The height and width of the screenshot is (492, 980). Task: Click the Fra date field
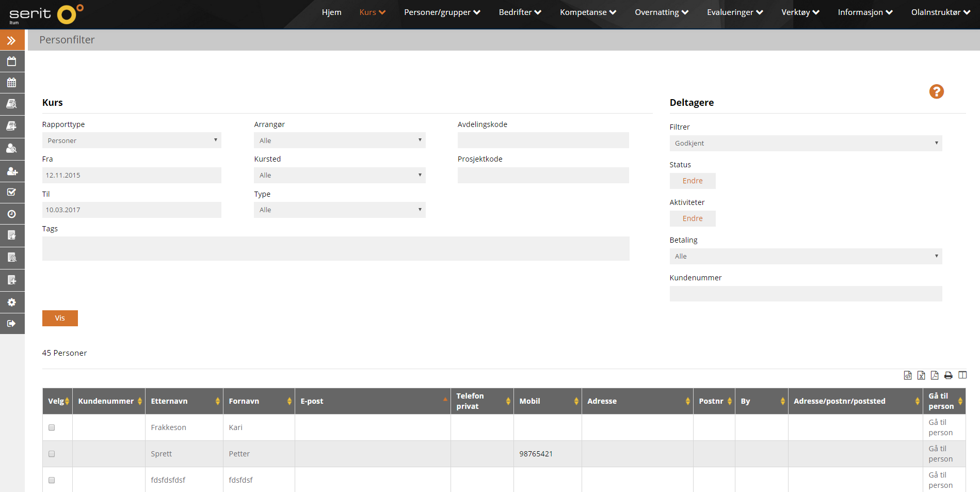click(x=132, y=175)
